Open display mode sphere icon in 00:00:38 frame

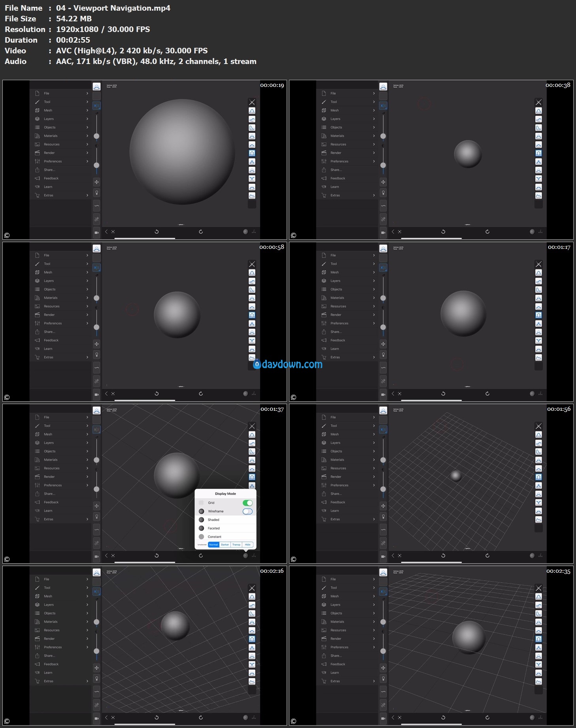click(532, 232)
